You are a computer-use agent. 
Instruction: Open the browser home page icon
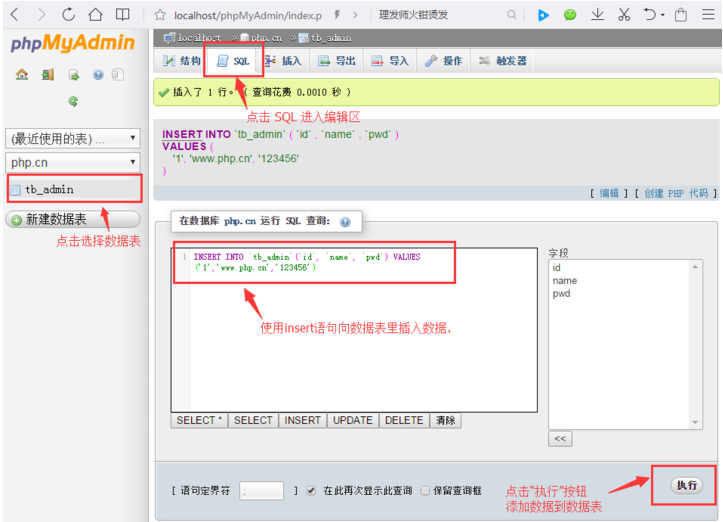(x=95, y=15)
